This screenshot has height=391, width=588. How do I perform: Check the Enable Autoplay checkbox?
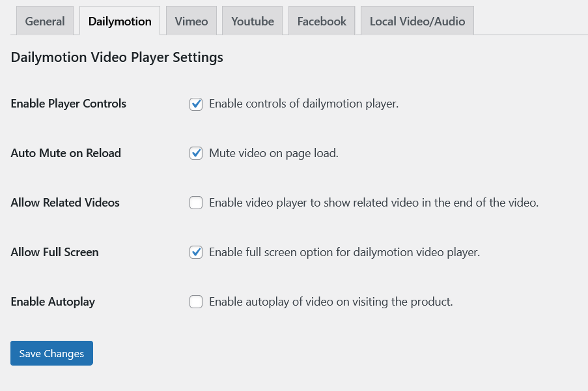[x=196, y=302]
